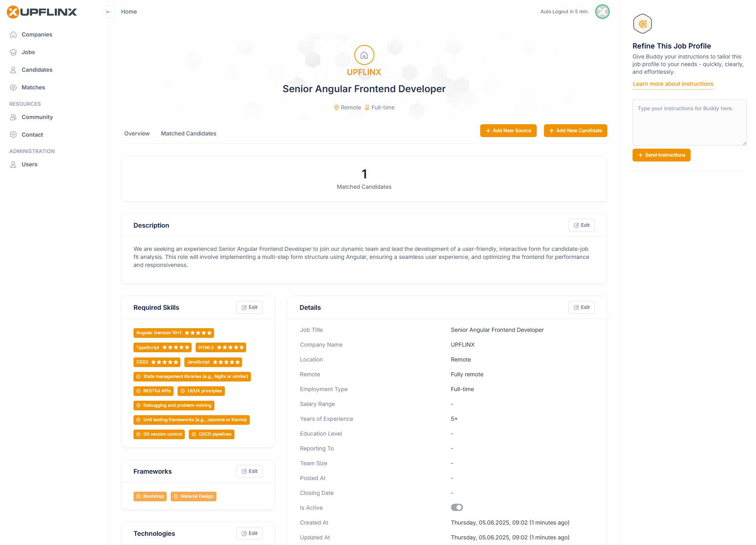Viewport: 756px width, 545px height.
Task: Switch to the Matched Candidates tab
Action: 188,133
